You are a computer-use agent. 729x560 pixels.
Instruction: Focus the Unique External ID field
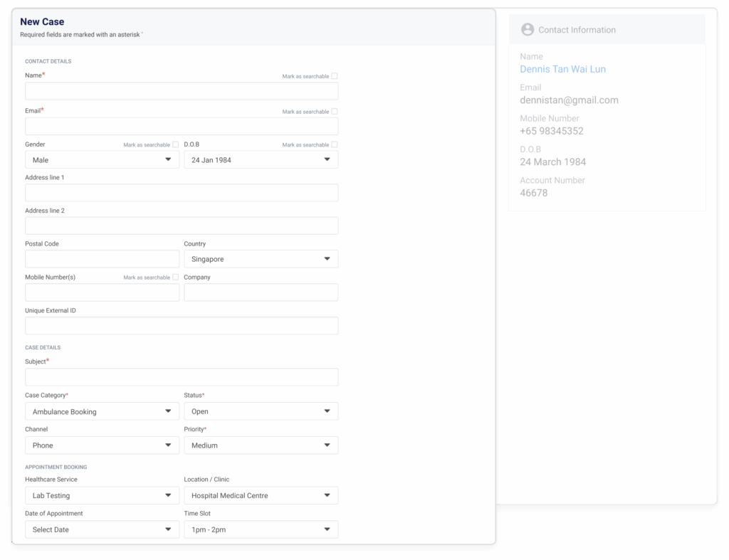coord(182,326)
